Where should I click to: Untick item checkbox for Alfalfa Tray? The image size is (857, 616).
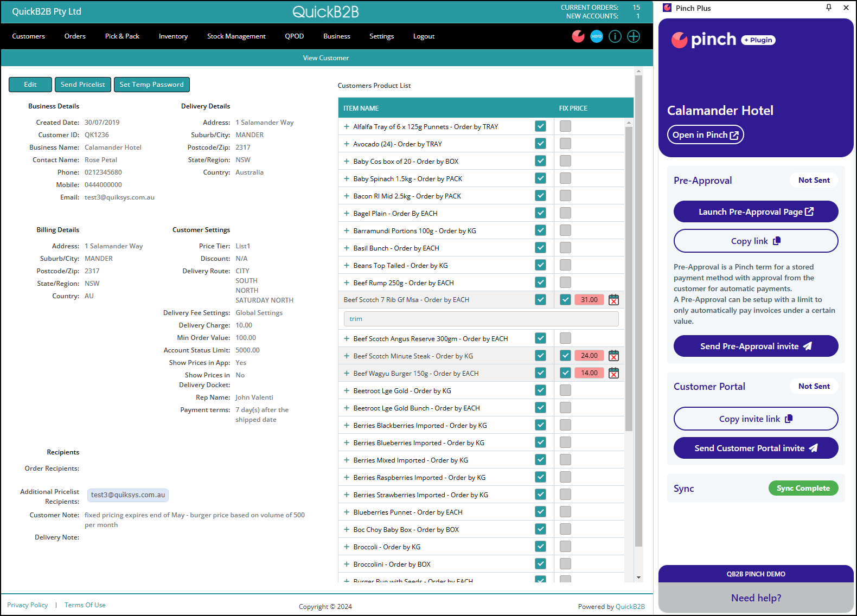540,126
